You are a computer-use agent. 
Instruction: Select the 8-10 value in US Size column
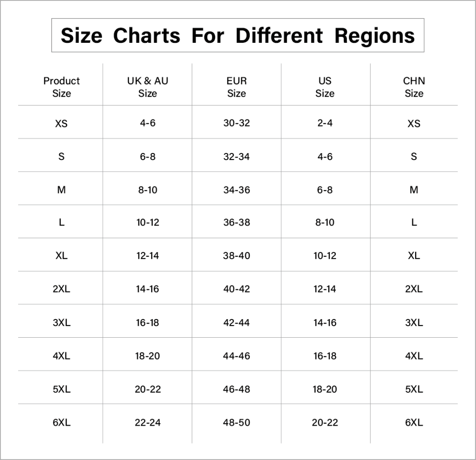click(325, 222)
